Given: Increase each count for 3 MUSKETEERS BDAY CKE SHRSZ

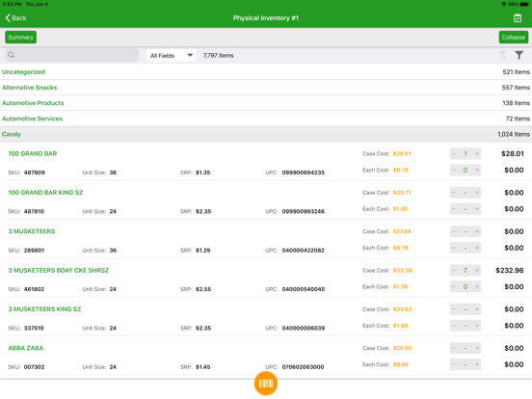Looking at the screenshot, I should (477, 286).
